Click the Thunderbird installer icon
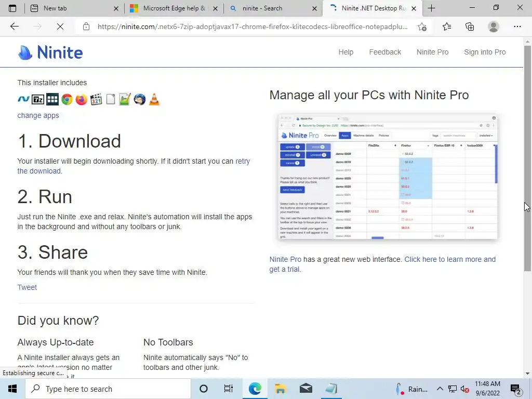 point(139,99)
